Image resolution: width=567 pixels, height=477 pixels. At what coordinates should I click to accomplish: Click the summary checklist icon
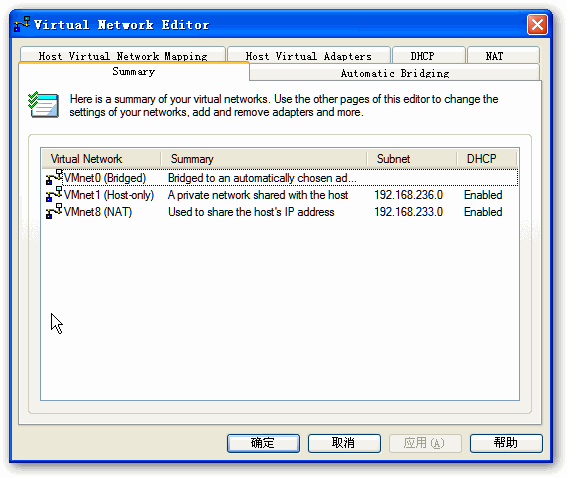(43, 105)
